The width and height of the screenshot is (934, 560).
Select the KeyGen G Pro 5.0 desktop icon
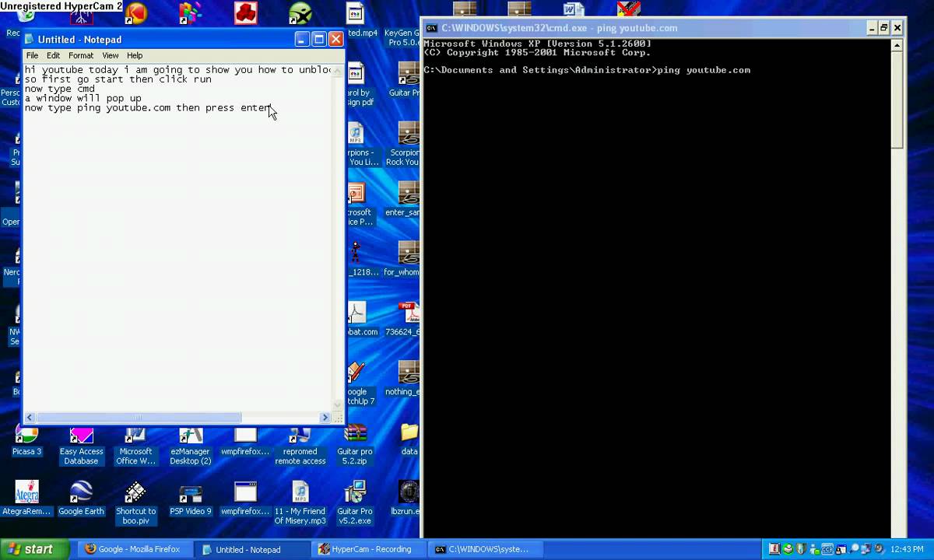pos(402,37)
